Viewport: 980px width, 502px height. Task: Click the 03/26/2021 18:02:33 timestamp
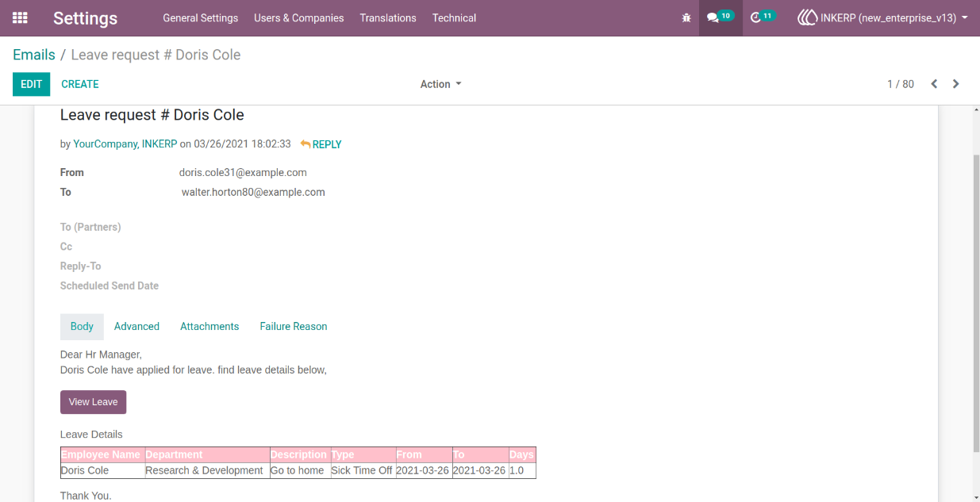tap(242, 144)
